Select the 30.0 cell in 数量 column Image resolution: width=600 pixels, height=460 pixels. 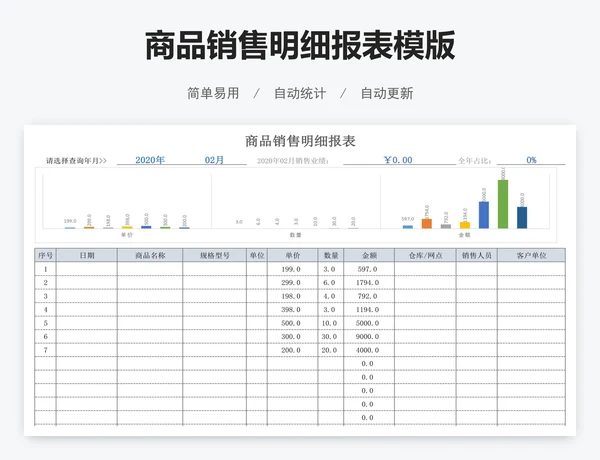pos(331,337)
